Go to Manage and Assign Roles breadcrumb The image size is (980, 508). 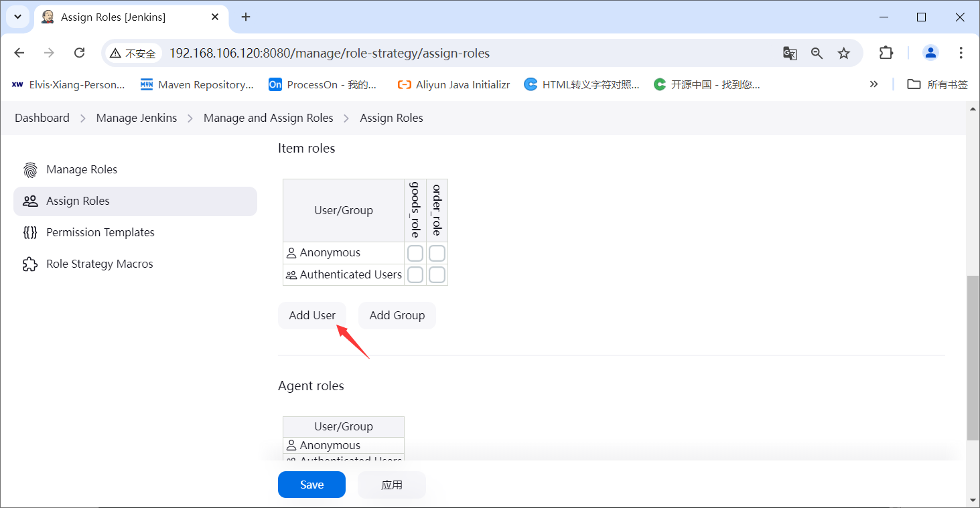click(269, 118)
